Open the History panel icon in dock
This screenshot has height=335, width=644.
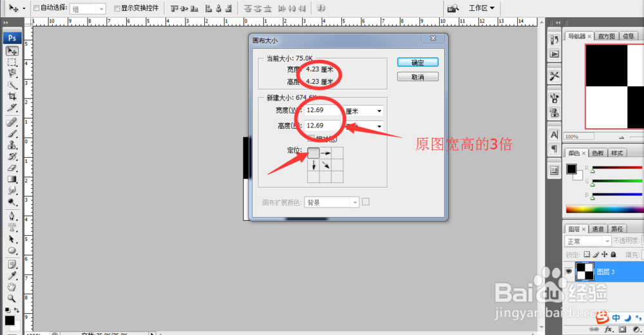pyautogui.click(x=554, y=40)
